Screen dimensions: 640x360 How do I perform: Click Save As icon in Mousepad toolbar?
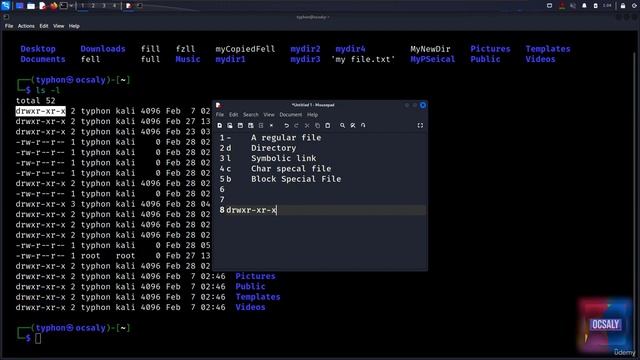pos(251,125)
